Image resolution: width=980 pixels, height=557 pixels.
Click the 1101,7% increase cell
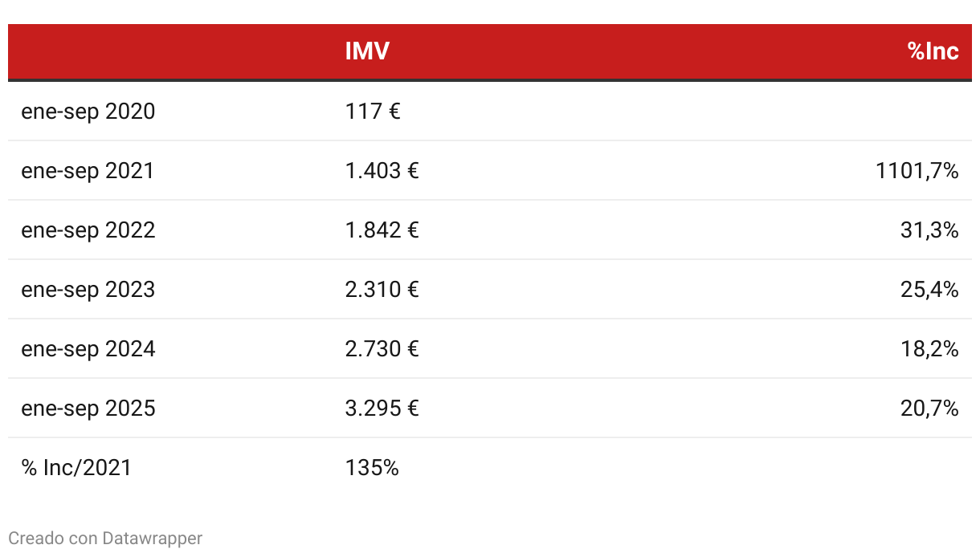tap(917, 170)
